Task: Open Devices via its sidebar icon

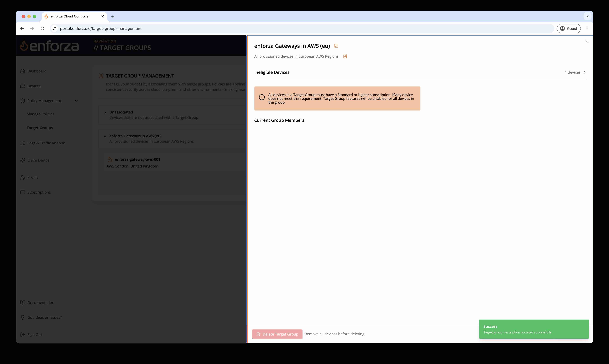Action: [x=23, y=86]
